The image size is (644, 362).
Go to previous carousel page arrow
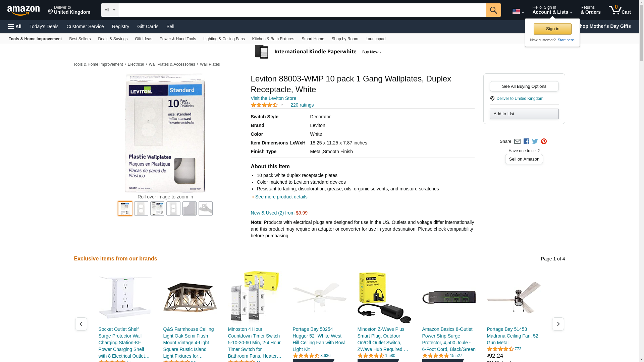pyautogui.click(x=81, y=324)
